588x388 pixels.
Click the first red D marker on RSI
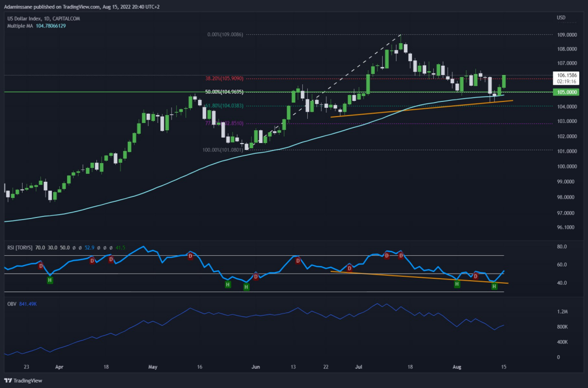click(41, 266)
